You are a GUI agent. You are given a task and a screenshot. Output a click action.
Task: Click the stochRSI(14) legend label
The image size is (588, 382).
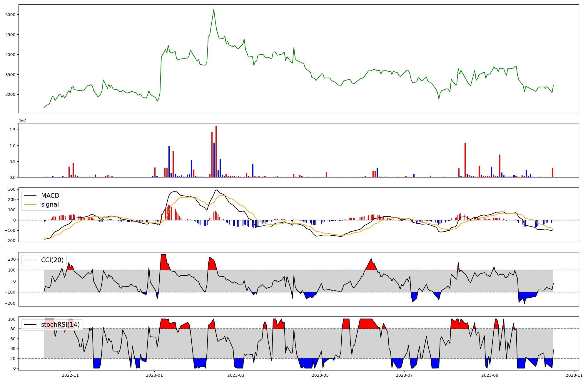click(60, 325)
